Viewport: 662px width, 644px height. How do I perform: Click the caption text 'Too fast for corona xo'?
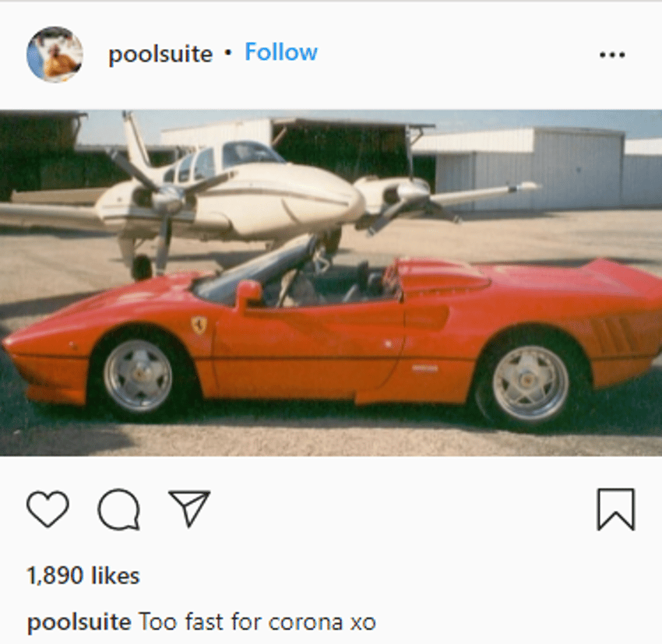pyautogui.click(x=257, y=622)
